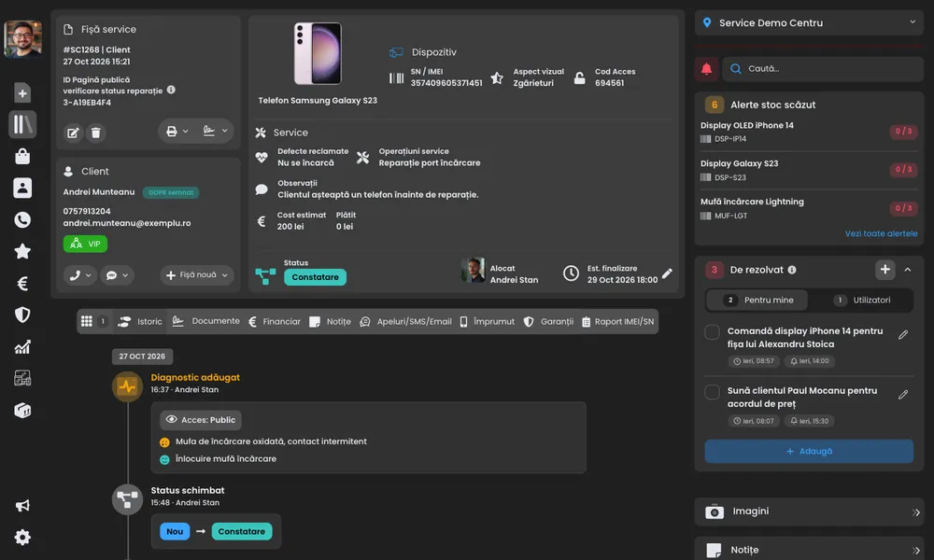Switch to the Financiar tab
Viewport: 934px width, 560px height.
click(x=274, y=321)
